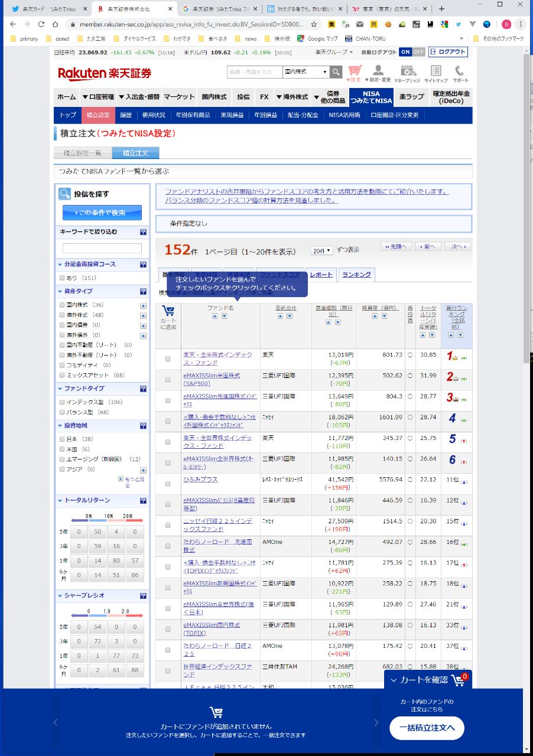Screen dimensions: 533x756
Task: Check the ミックスアセット (68) checkbox
Action: 62,375
